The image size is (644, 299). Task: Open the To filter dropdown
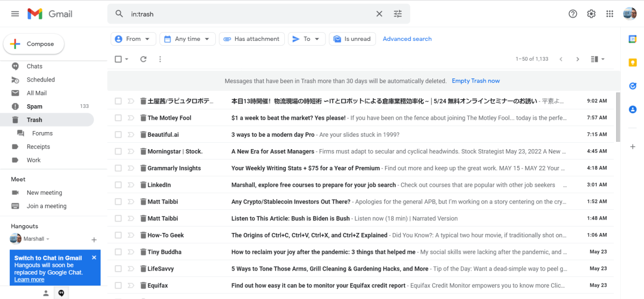(x=307, y=39)
